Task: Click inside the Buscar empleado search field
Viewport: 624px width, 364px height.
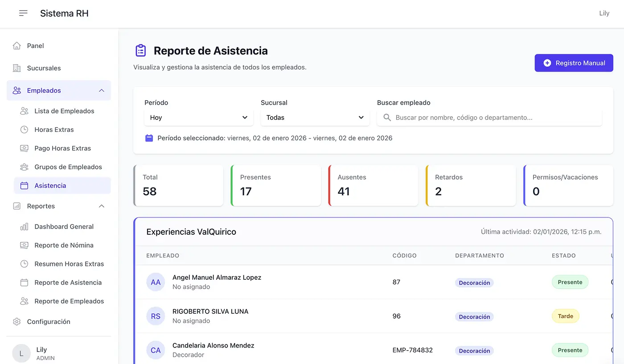Action: click(x=489, y=117)
